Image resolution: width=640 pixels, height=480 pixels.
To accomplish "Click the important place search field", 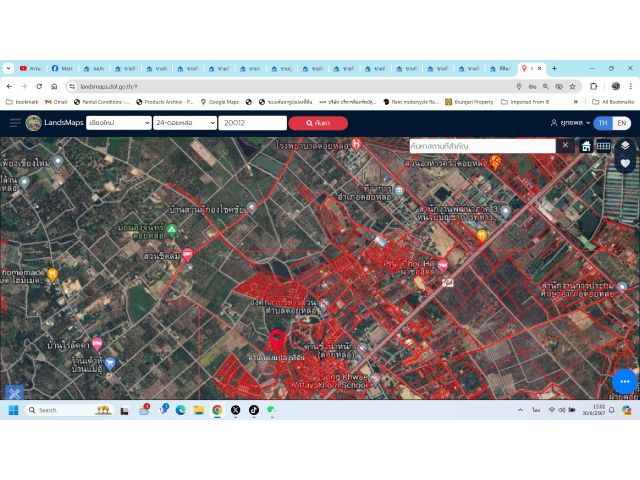I will pyautogui.click(x=482, y=146).
